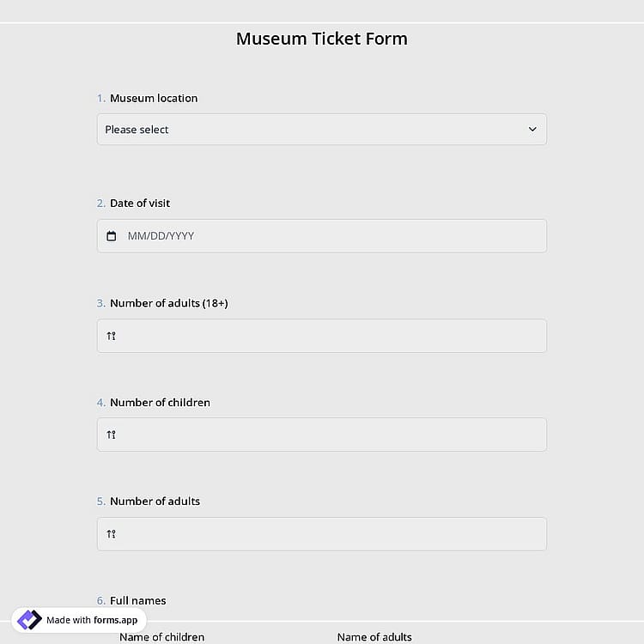Click the Museum Ticket Form title
The width and height of the screenshot is (644, 644).
point(322,39)
